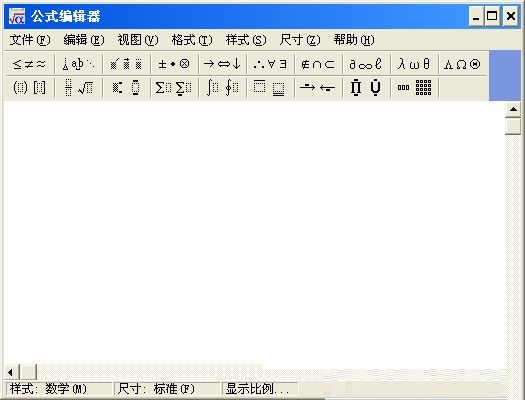Viewport: 525px width, 400px height.
Task: Click the formula editor title bar icon
Action: click(x=17, y=16)
